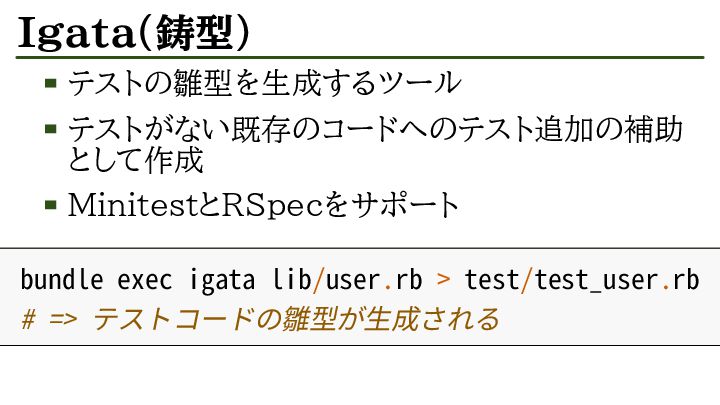Click the word "Minitest" in the third bullet
The image size is (720, 405).
[133, 206]
